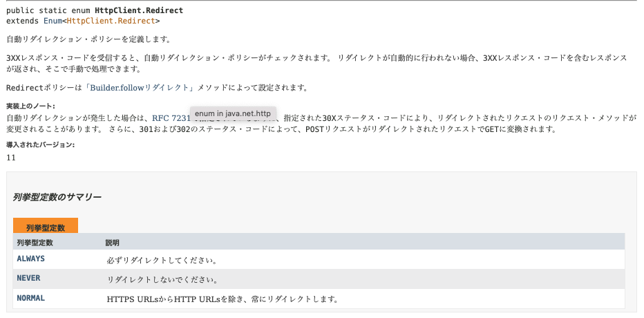
Task: Click the 列挙型定数 column header
Action: tap(35, 243)
